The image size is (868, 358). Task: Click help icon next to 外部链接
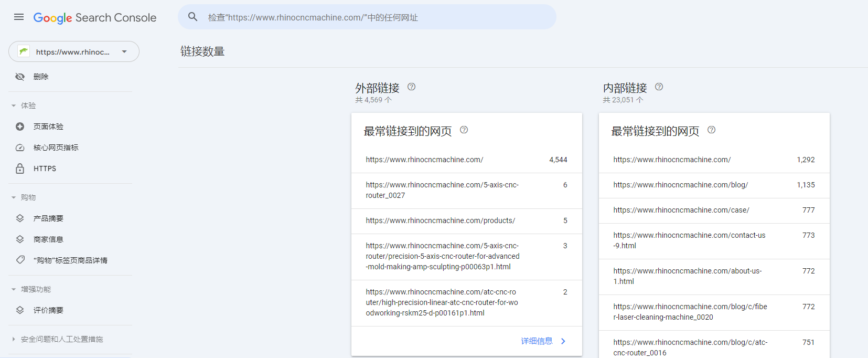coord(412,87)
